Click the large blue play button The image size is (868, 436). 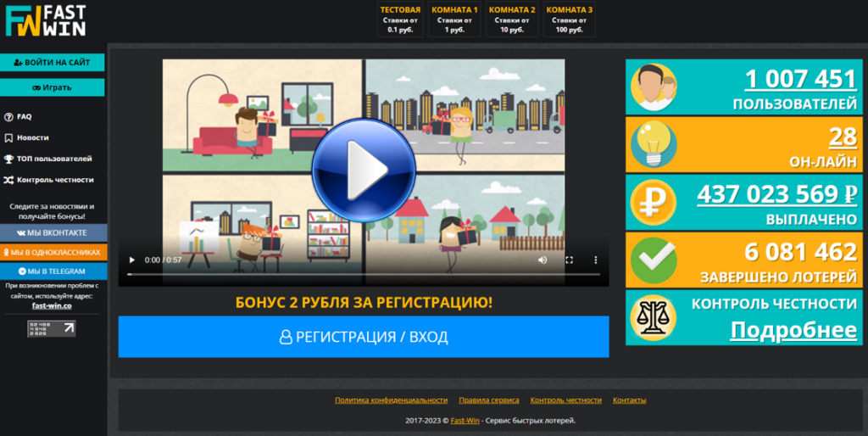364,170
